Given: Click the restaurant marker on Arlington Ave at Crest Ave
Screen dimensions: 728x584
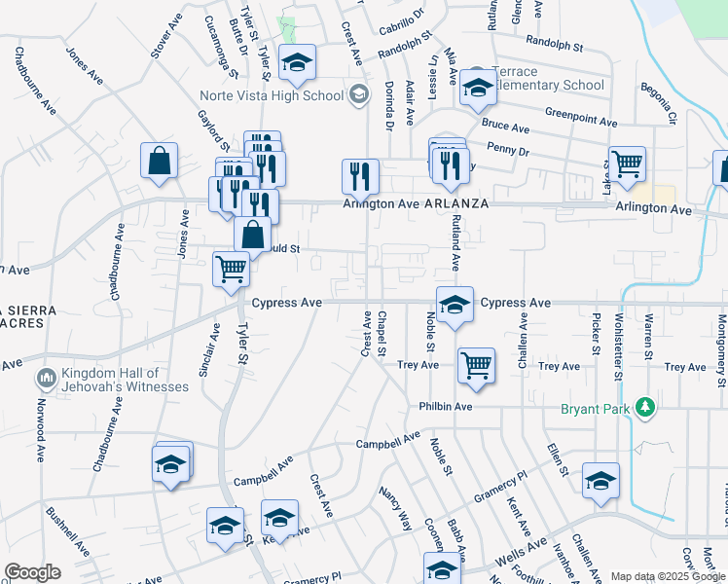Looking at the screenshot, I should 360,176.
